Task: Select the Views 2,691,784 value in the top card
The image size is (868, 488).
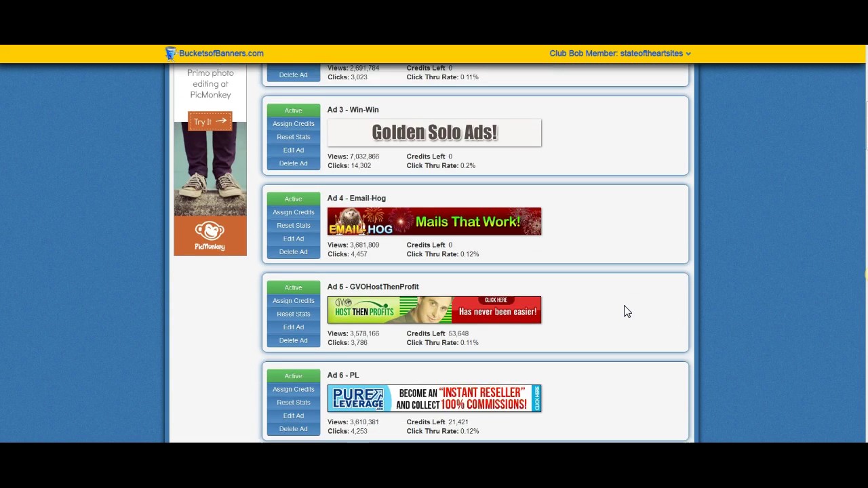Action: coord(365,68)
